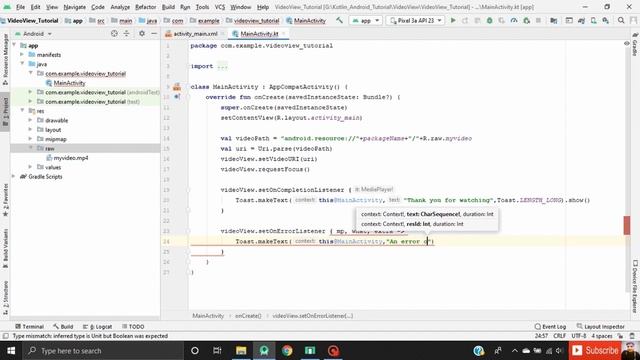The width and height of the screenshot is (640, 360).
Task: Open the Pixel 3a API 23 device dropdown
Action: 416,20
